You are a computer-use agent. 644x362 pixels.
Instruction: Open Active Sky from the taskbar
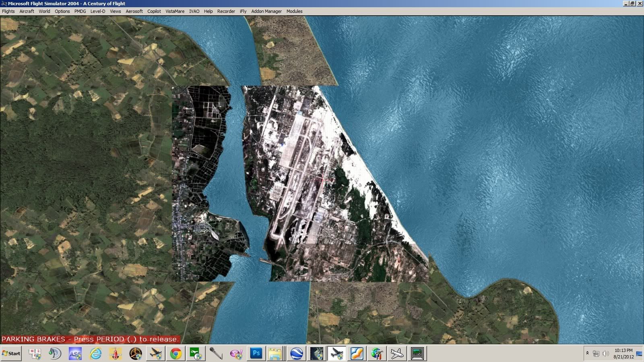coord(74,354)
